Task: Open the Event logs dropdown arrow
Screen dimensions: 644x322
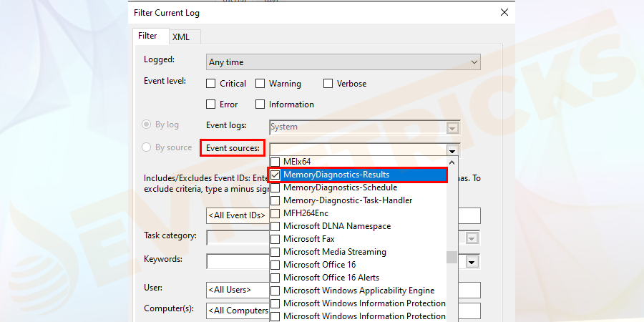Action: click(452, 127)
